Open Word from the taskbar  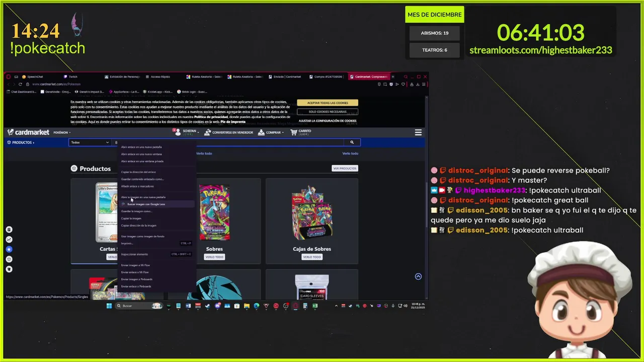[x=188, y=306]
